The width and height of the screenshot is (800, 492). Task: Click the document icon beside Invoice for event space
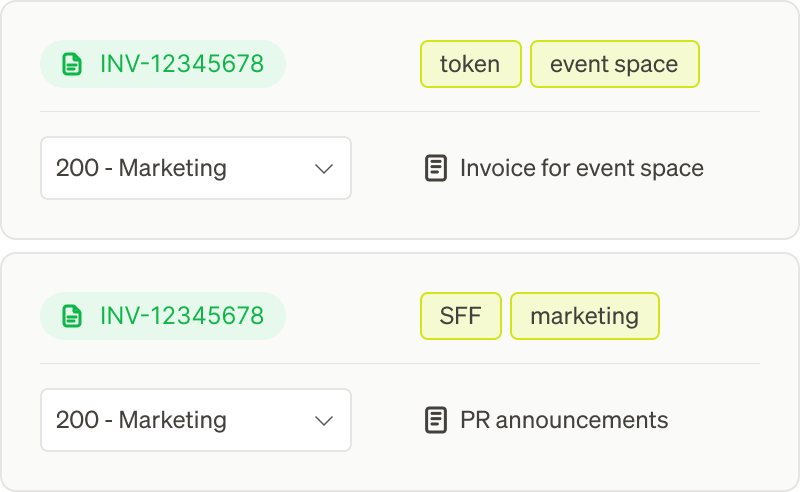pyautogui.click(x=435, y=168)
